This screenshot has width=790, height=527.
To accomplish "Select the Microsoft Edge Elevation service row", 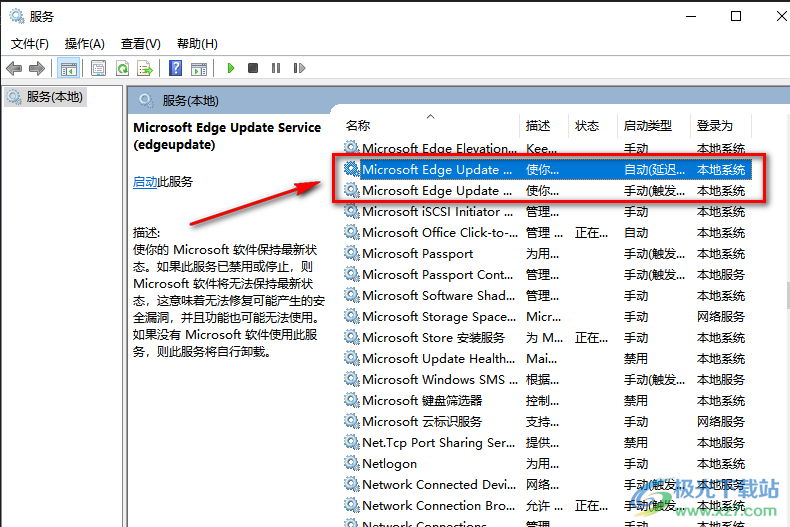I will coord(547,148).
